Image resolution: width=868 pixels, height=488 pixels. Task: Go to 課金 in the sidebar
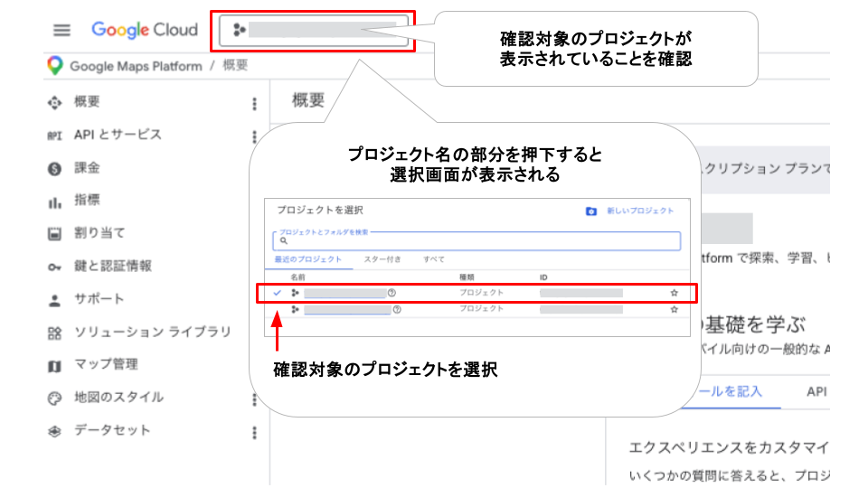pyautogui.click(x=87, y=168)
